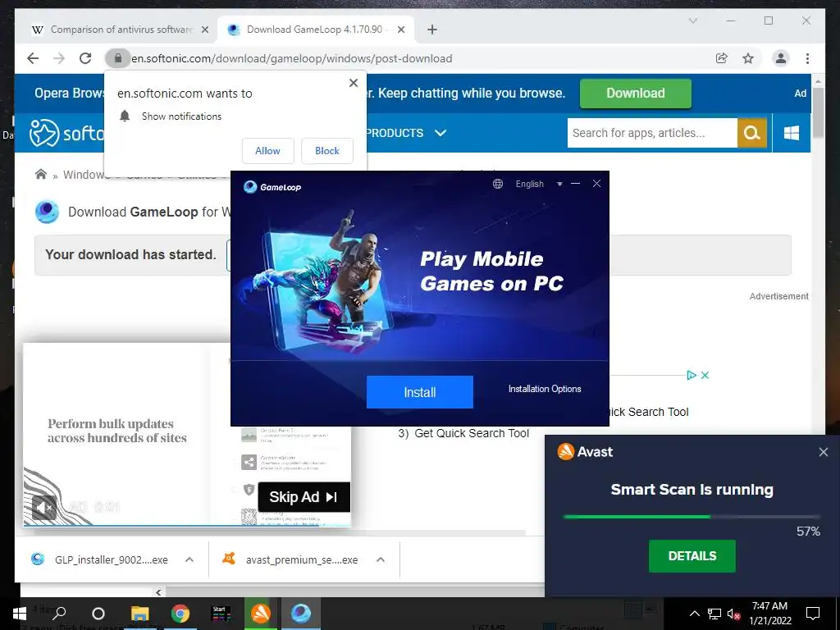This screenshot has height=630, width=840.
Task: Click the GameLoop app icon beside the title
Action: 47,212
